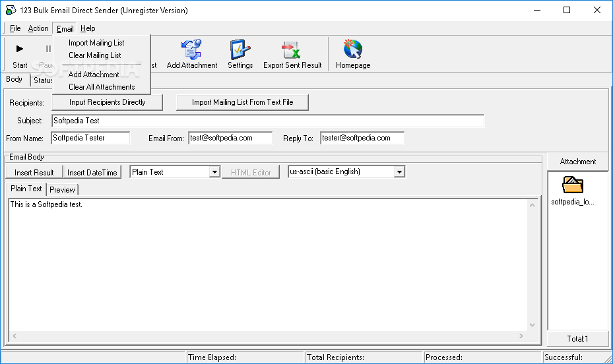This screenshot has height=364, width=613.
Task: Switch to the Preview tab
Action: click(62, 190)
